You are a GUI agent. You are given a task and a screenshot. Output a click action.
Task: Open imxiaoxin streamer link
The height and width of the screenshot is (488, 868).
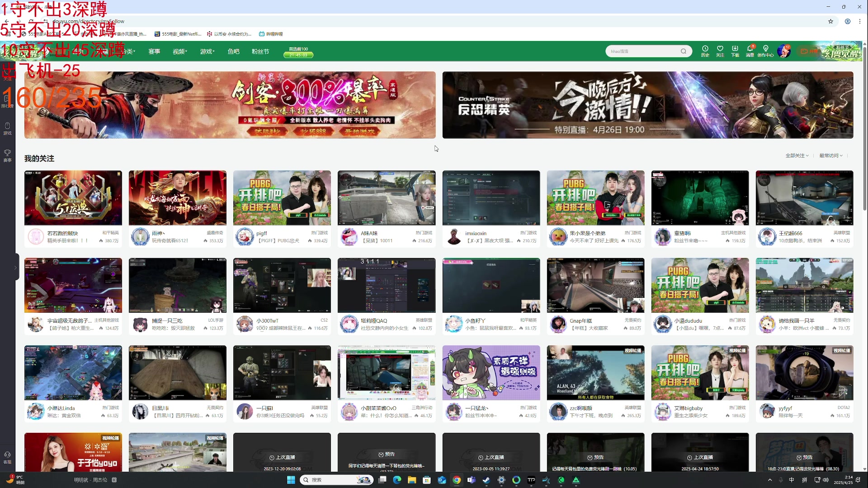click(x=476, y=233)
